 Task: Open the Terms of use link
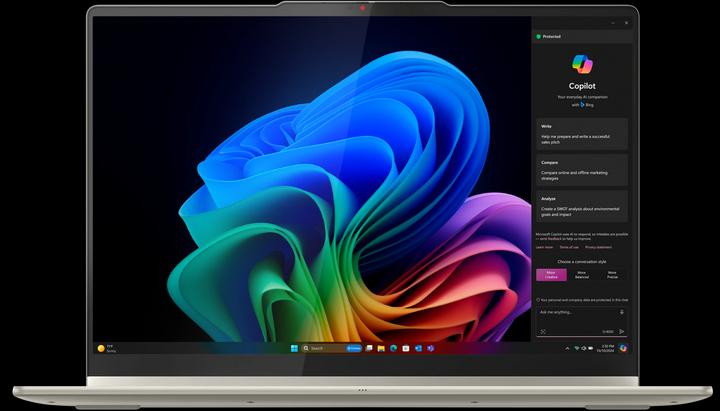pyautogui.click(x=569, y=247)
